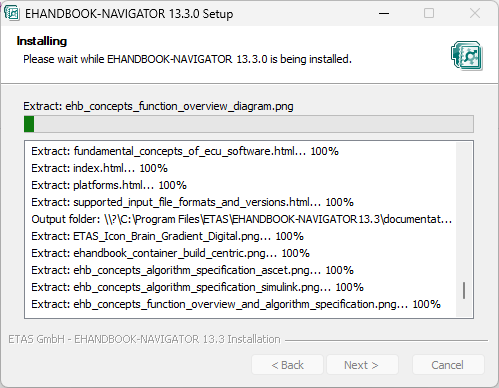Click the disabled maximize button

click(x=429, y=13)
